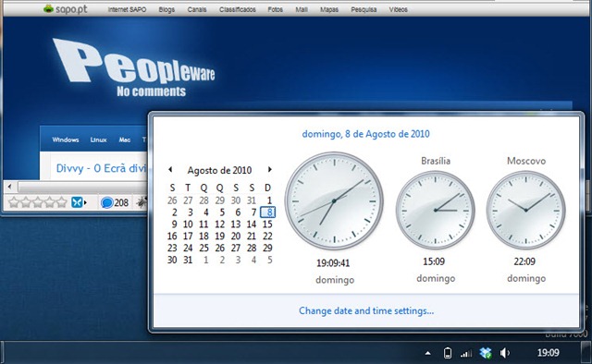Select day 19 in the calendar

tap(220, 237)
